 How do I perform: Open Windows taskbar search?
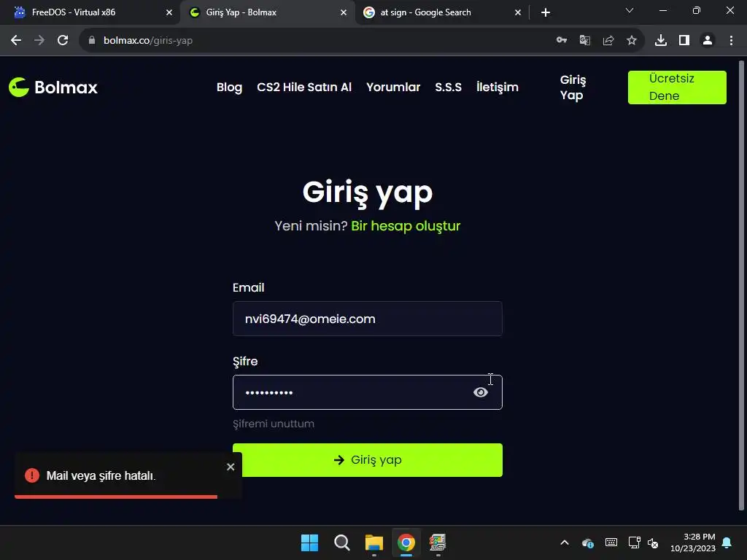[x=341, y=542]
